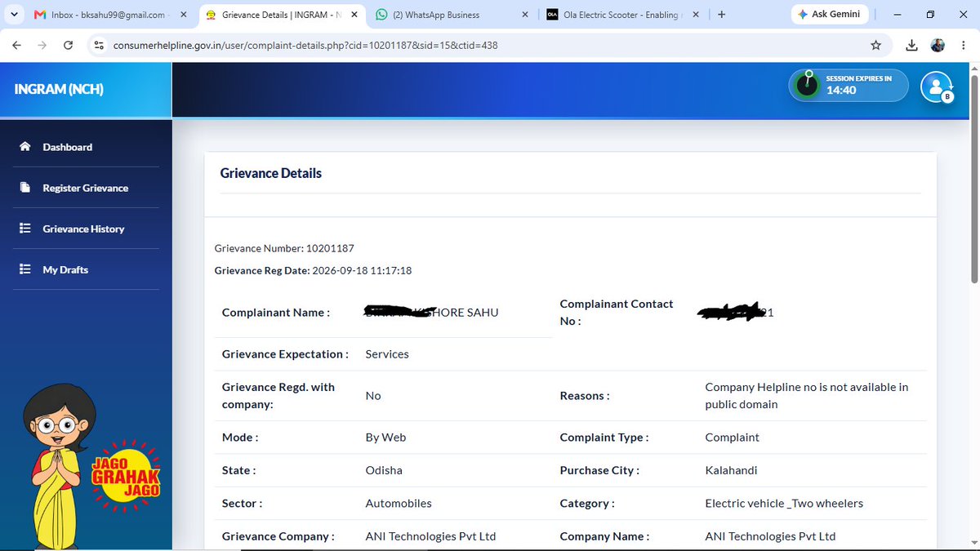Click the Sector value Automobiles
The width and height of the screenshot is (980, 551).
point(399,504)
